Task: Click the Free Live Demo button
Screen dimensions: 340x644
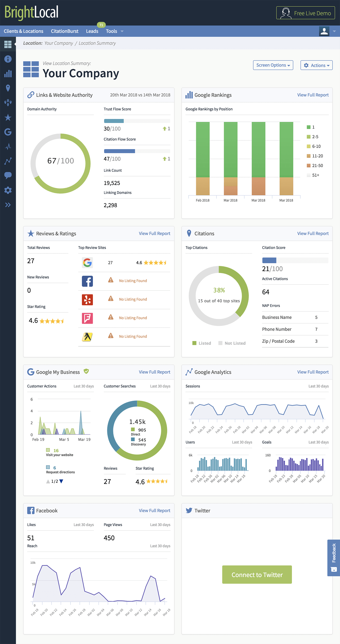Action: [x=306, y=13]
